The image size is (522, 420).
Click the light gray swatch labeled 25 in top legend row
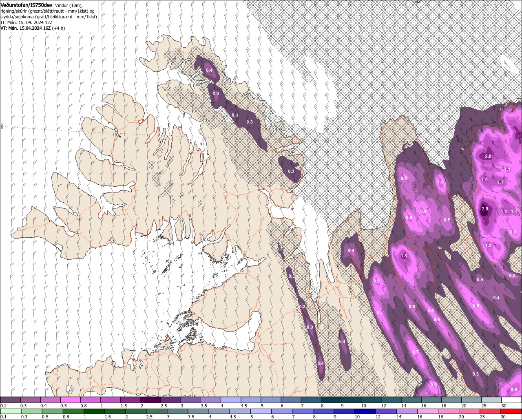[x=491, y=400]
